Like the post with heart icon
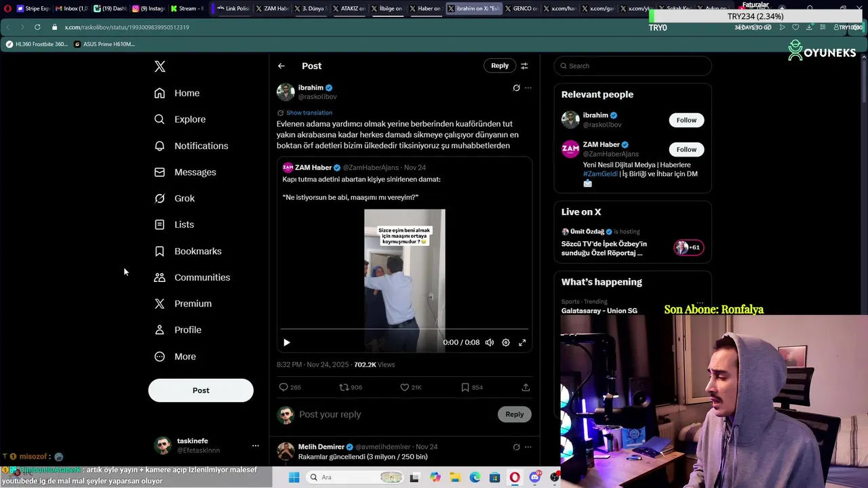Image resolution: width=868 pixels, height=488 pixels. 405,387
